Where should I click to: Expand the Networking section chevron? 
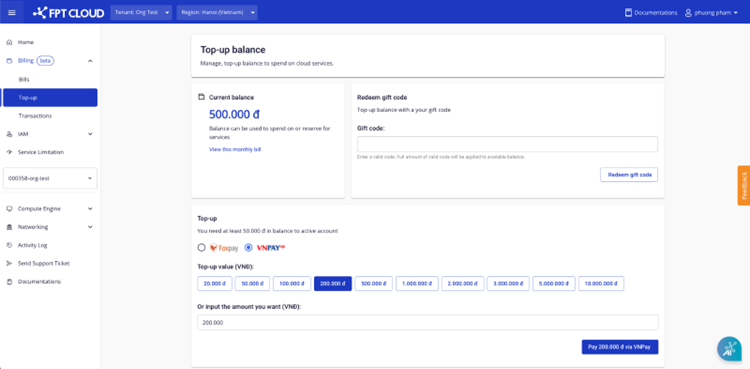click(90, 227)
